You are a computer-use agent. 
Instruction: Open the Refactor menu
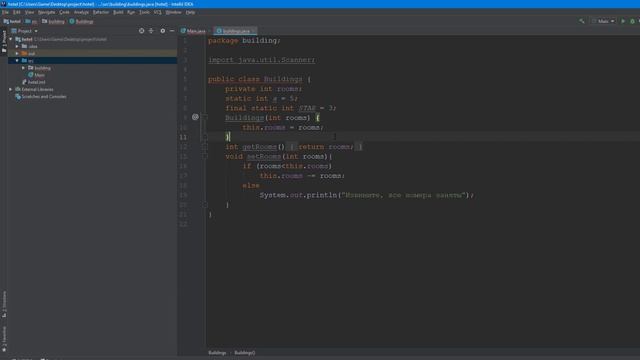point(101,12)
